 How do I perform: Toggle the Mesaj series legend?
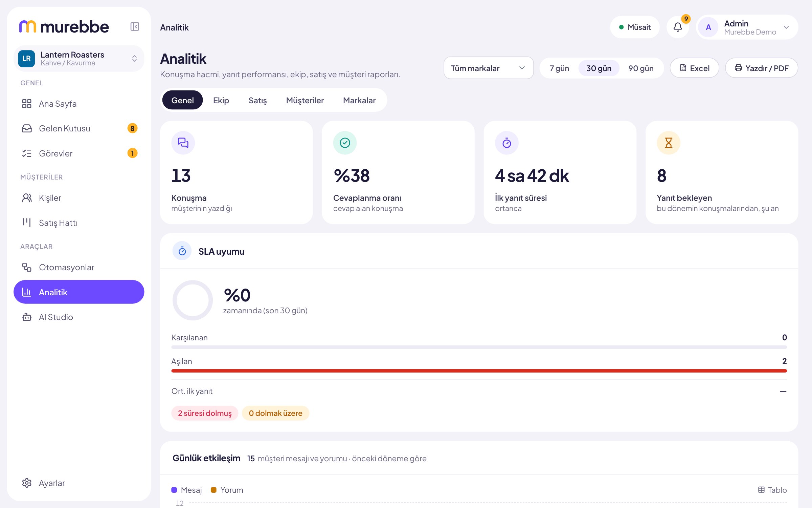(186, 490)
